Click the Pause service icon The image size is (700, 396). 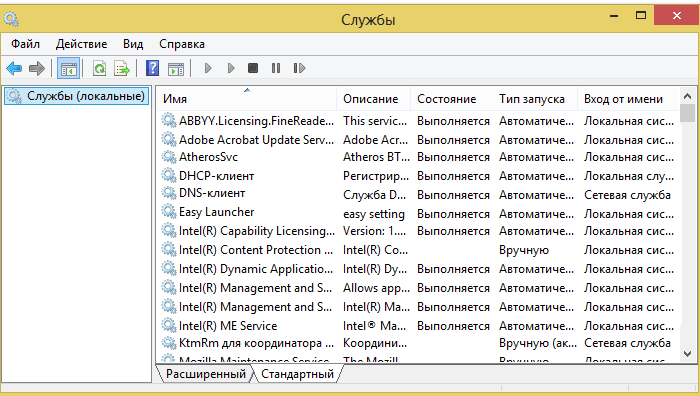276,68
